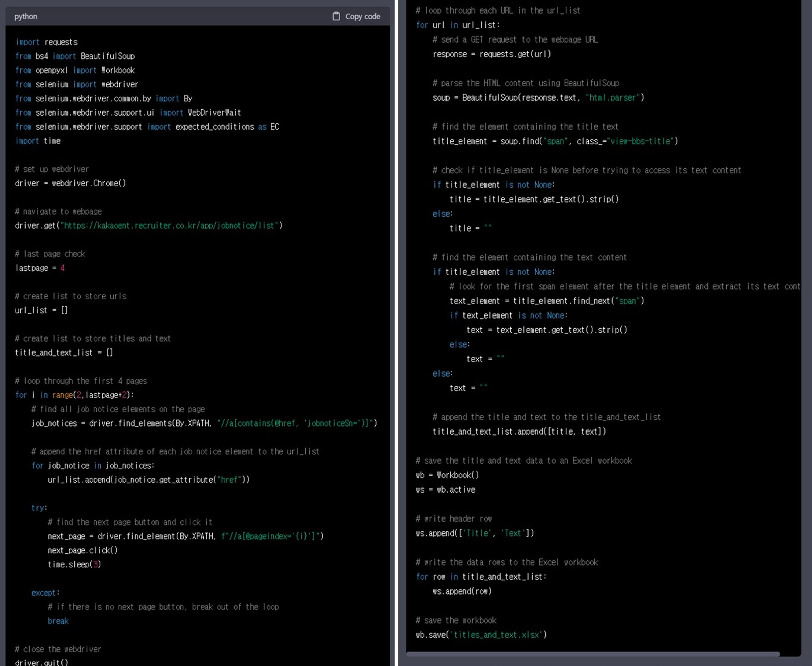Click the 'wb = Workbook()' line

[x=447, y=475]
